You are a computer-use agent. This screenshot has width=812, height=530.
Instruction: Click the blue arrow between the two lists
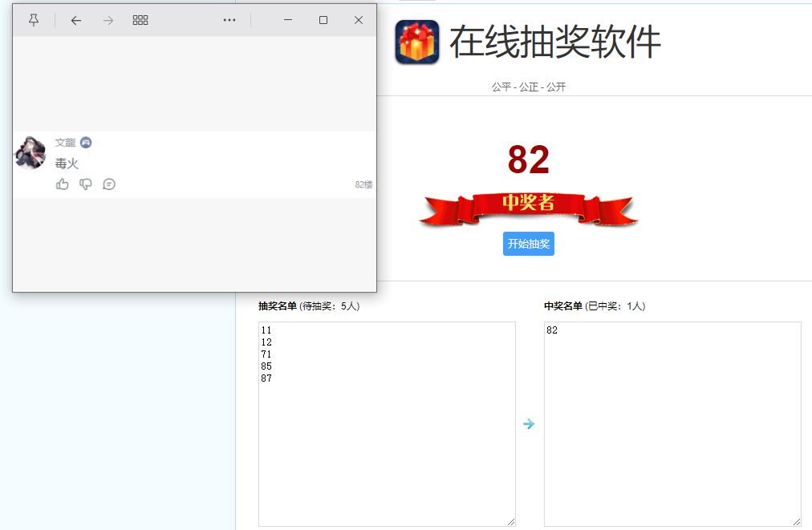(x=529, y=424)
